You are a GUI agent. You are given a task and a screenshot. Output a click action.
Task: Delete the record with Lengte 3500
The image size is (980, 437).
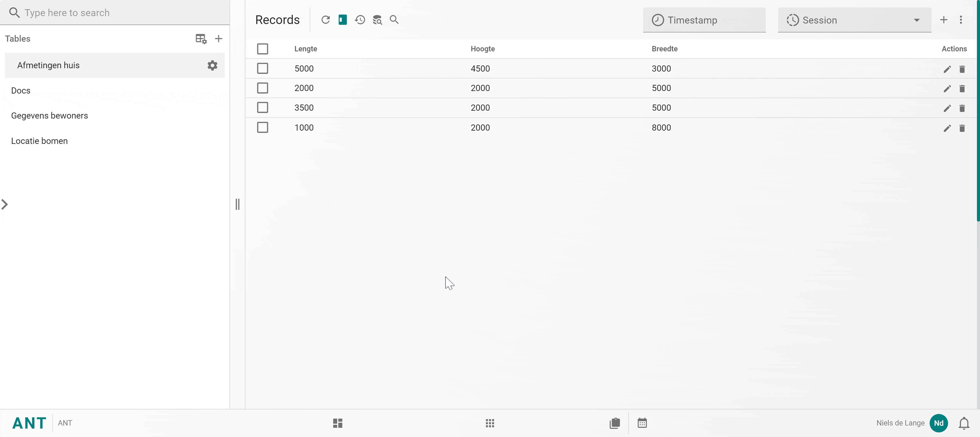click(x=962, y=108)
